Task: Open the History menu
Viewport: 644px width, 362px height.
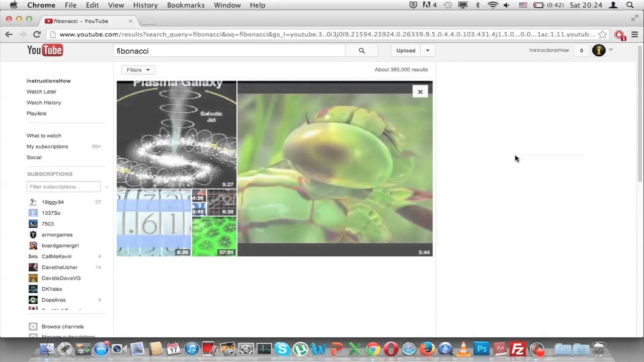Action: [145, 5]
